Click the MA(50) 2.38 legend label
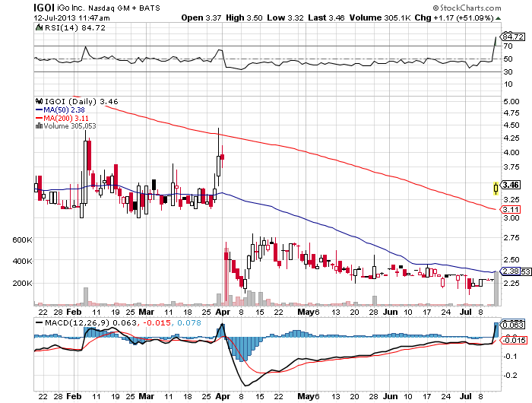532x403 pixels. coord(64,110)
